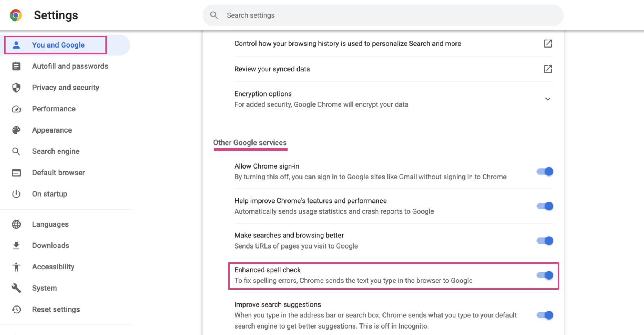Viewport: 644px width, 335px height.
Task: Click the Privacy shield icon
Action: point(16,88)
